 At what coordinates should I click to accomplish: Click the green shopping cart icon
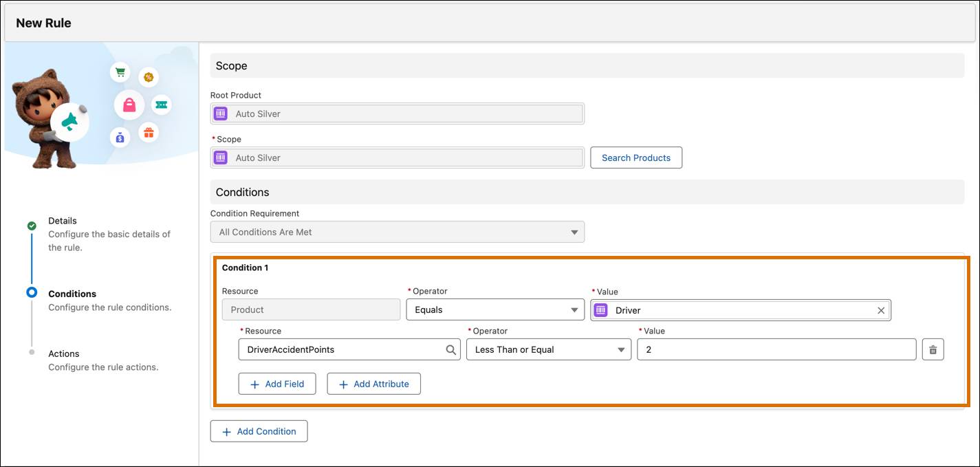click(120, 72)
